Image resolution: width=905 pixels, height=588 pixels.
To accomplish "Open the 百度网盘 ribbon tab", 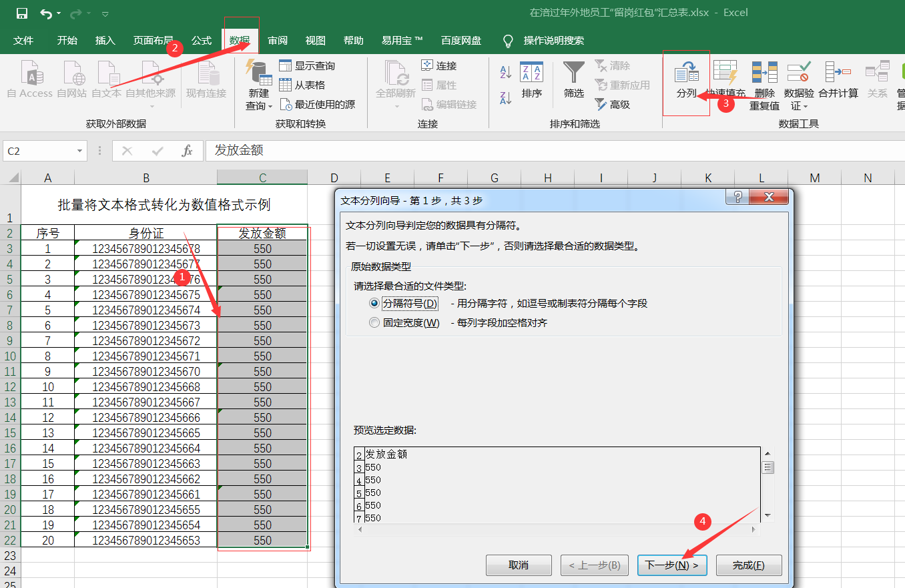I will point(461,41).
